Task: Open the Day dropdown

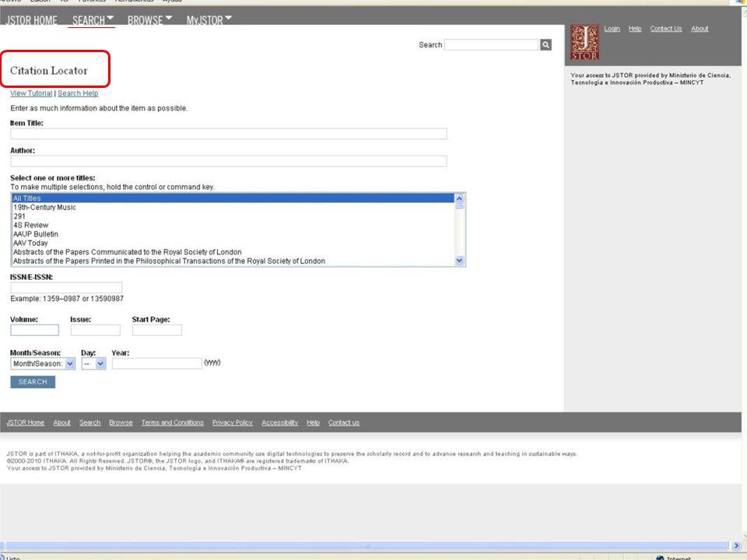Action: pyautogui.click(x=93, y=364)
